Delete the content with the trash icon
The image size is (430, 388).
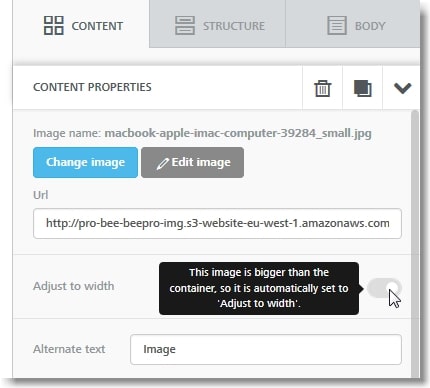(x=322, y=88)
